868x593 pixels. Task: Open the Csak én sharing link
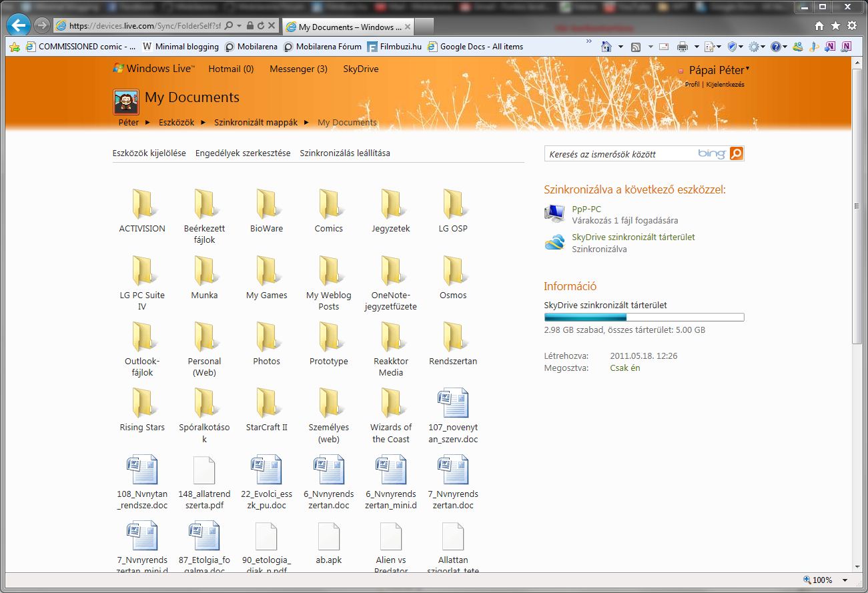[x=625, y=368]
